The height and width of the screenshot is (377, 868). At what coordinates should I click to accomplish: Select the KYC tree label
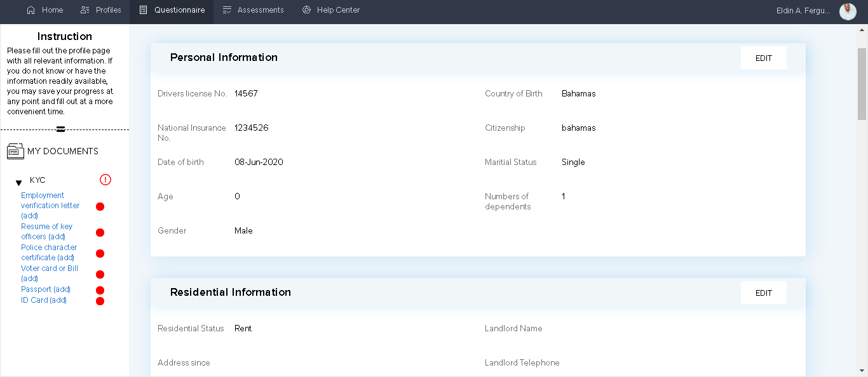point(37,180)
